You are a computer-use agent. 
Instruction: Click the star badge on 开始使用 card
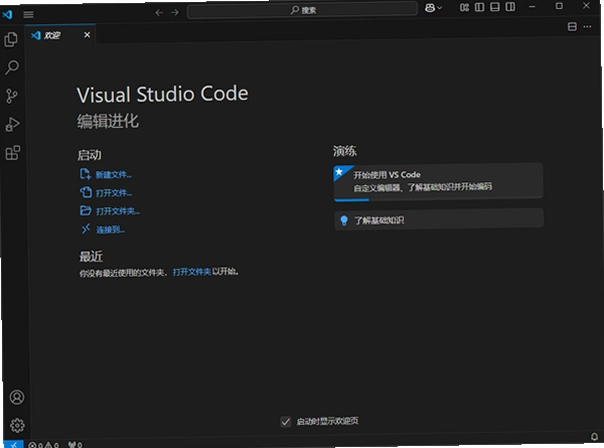click(x=340, y=172)
